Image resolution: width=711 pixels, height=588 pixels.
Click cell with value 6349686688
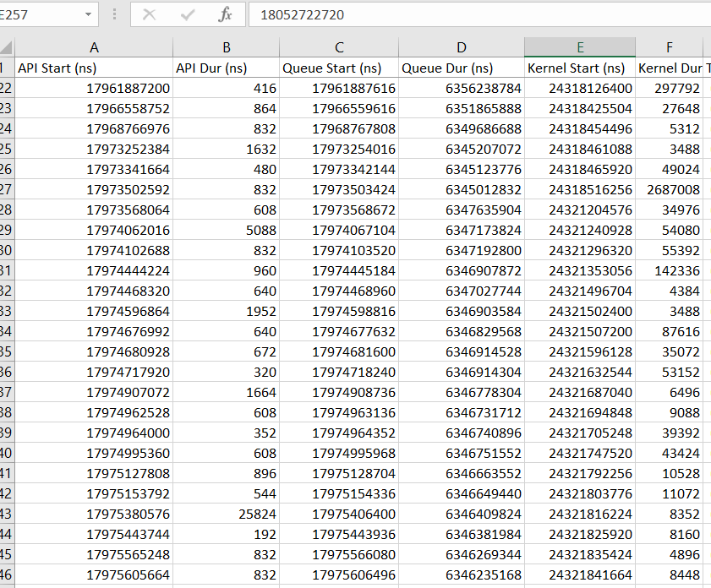(462, 129)
